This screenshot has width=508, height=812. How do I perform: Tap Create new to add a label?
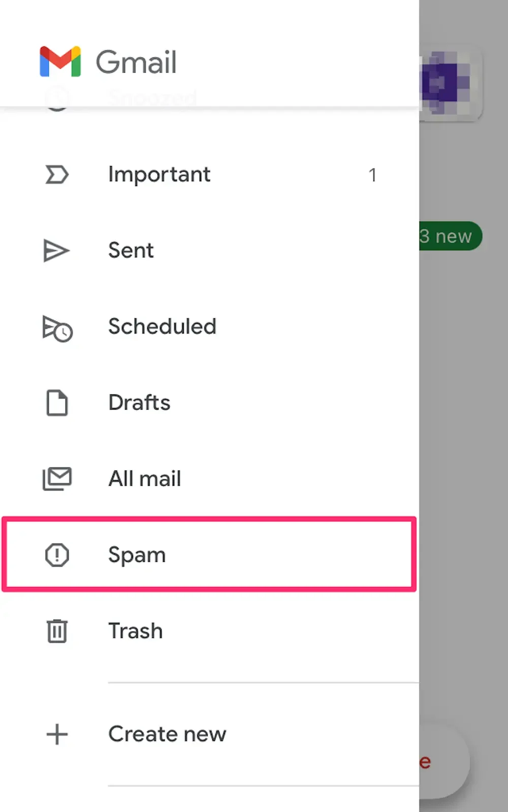167,734
